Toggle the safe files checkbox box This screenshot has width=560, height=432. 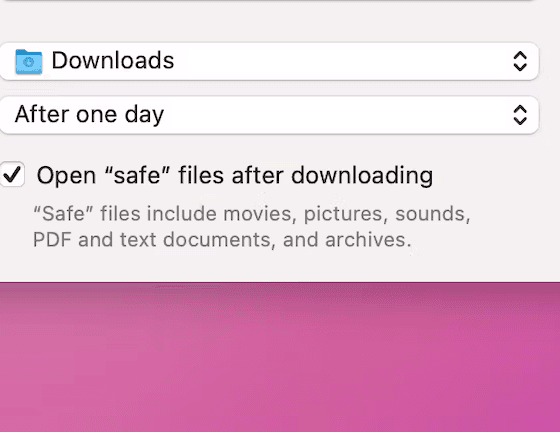pyautogui.click(x=12, y=174)
